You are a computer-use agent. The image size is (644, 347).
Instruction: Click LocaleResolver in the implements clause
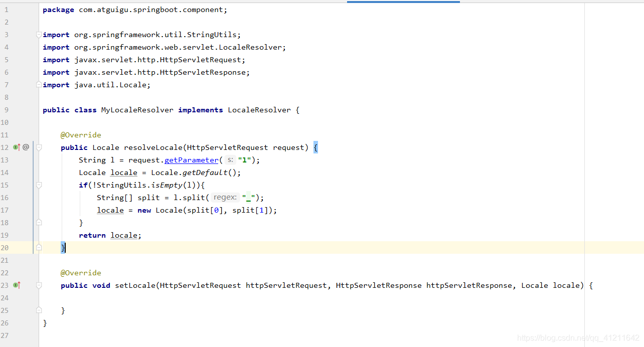click(x=259, y=110)
